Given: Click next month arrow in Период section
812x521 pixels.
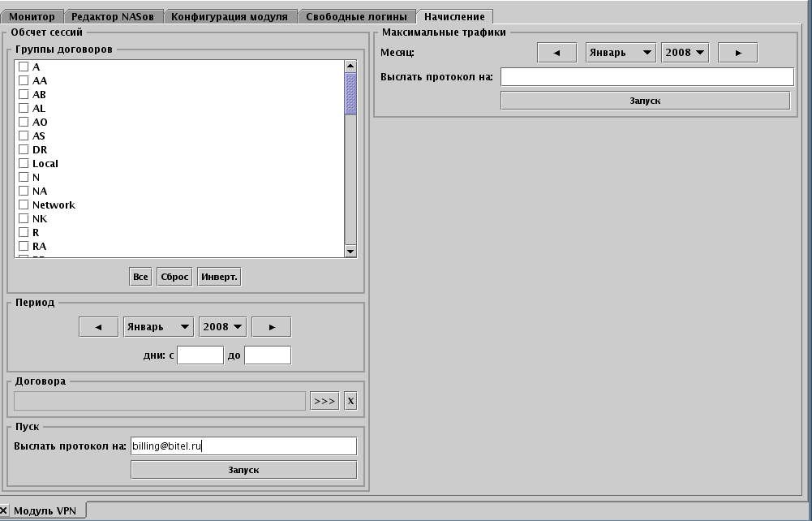Looking at the screenshot, I should (x=271, y=327).
